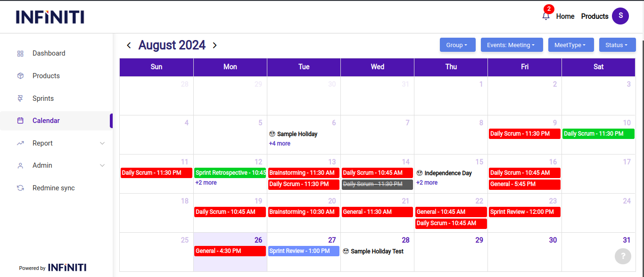Expand the Report submenu chevron

pyautogui.click(x=102, y=143)
